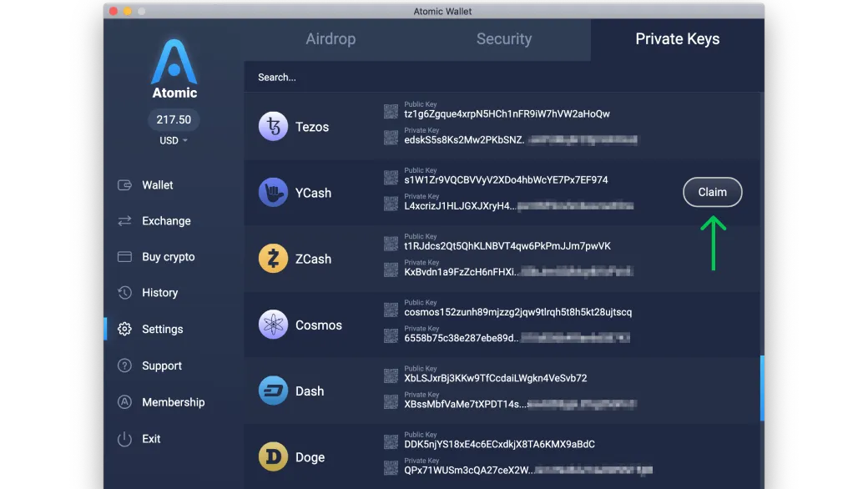Click the Atomic logo
The height and width of the screenshot is (489, 868).
pos(174,68)
